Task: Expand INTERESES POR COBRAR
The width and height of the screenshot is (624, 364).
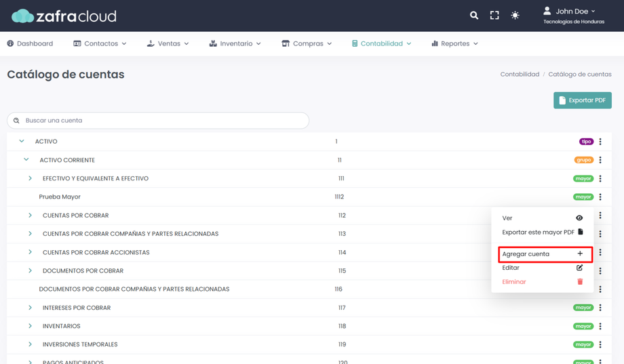Action: (31, 308)
